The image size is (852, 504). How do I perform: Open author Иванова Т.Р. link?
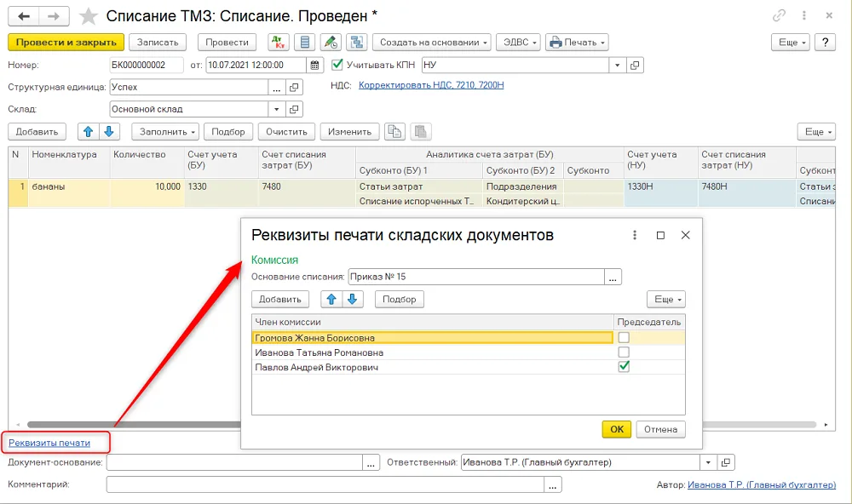[x=761, y=484]
